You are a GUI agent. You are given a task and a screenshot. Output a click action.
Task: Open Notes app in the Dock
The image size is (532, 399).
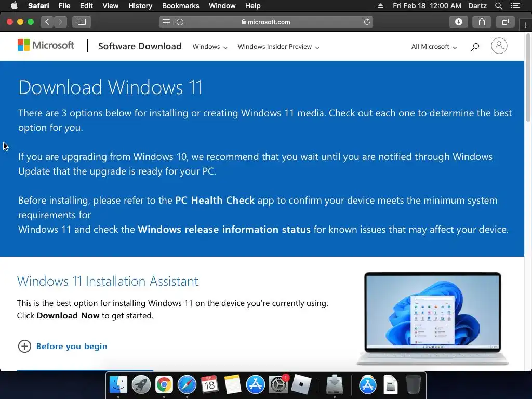pyautogui.click(x=232, y=385)
